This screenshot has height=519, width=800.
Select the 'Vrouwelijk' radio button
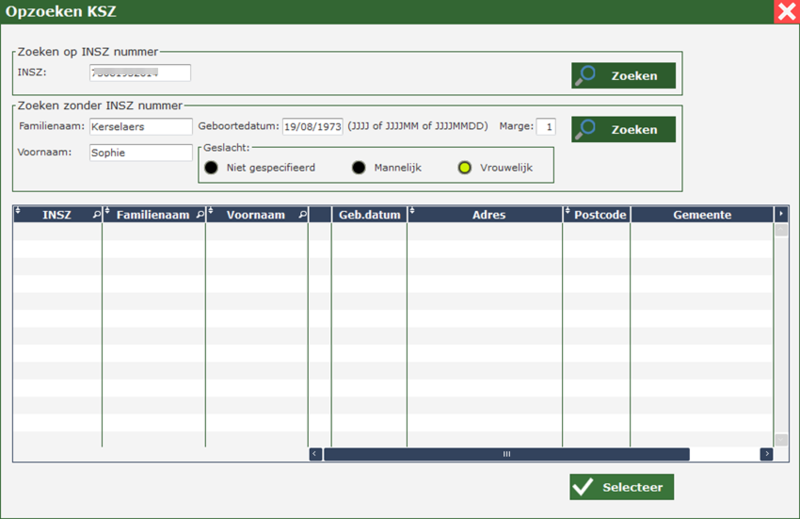pyautogui.click(x=464, y=168)
